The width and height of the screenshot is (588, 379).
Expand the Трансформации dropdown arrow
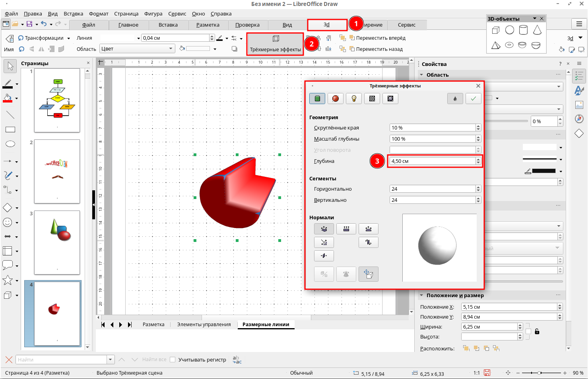click(68, 39)
